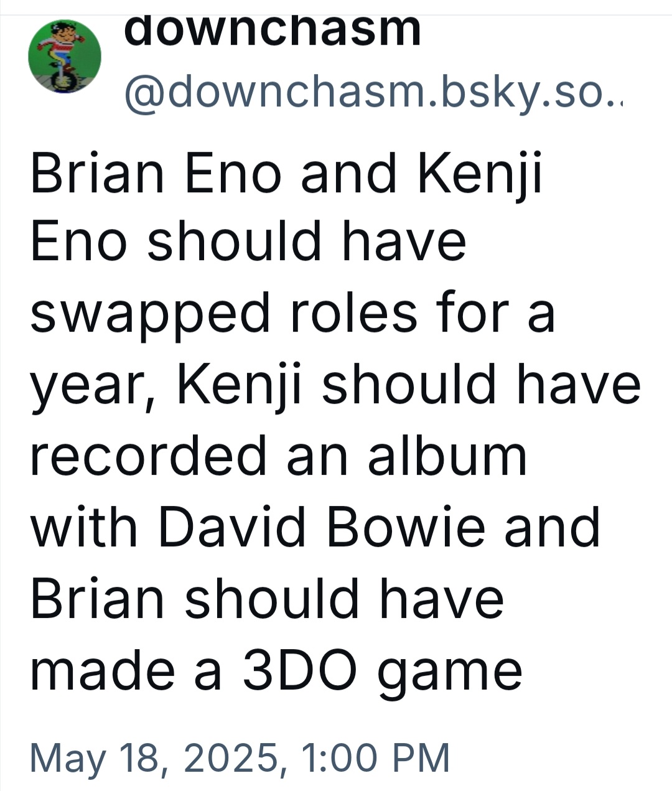Click the line "Eno should have"
The height and width of the screenshot is (791, 672).
tap(248, 242)
